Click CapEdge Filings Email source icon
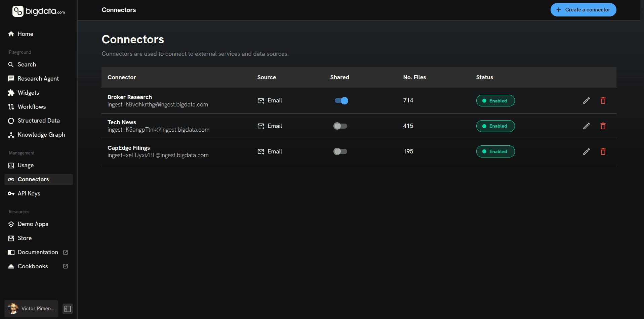The image size is (644, 319). 261,151
